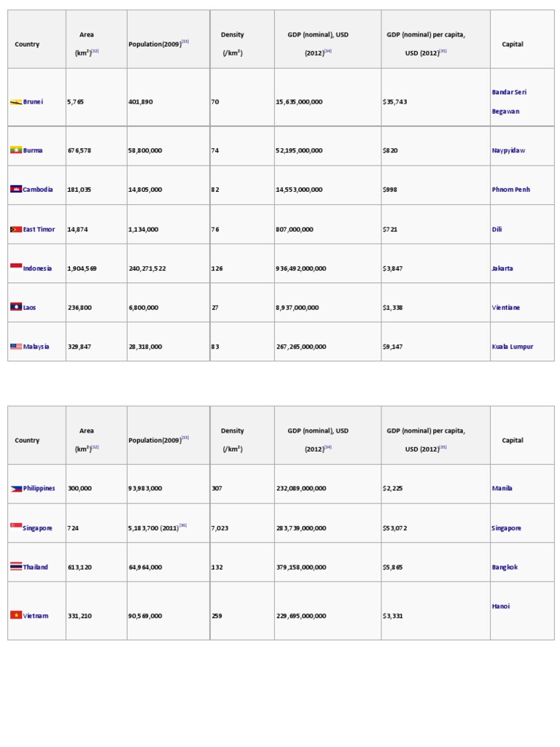Click the Brunei flag icon
The height and width of the screenshot is (747, 560).
click(16, 102)
